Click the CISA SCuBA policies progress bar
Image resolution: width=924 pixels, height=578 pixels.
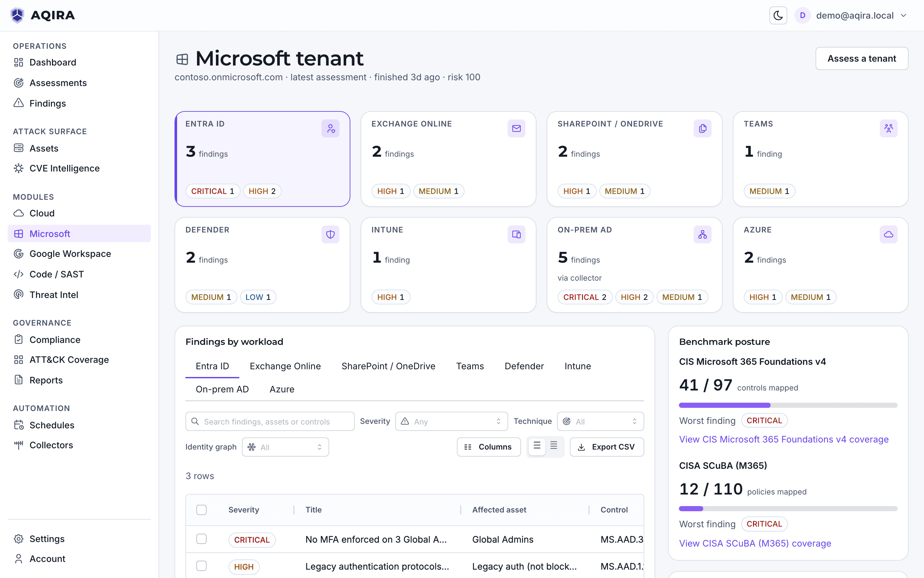(x=788, y=509)
